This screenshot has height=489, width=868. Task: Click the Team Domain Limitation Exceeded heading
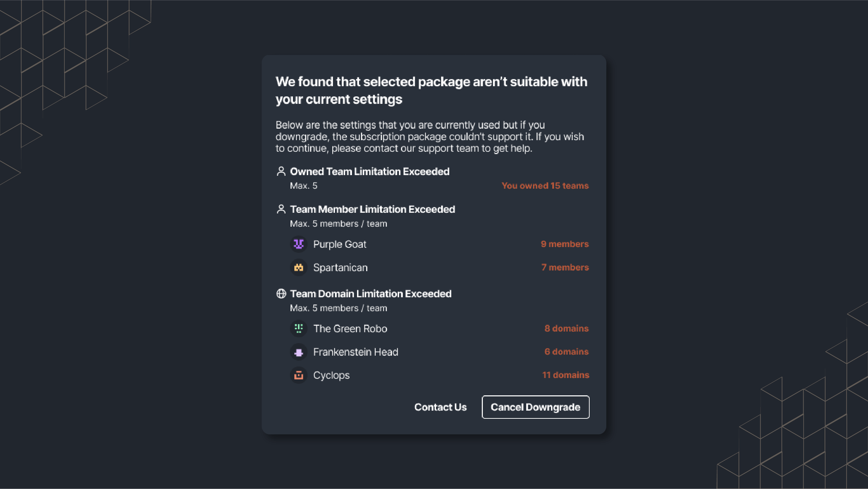coord(371,294)
